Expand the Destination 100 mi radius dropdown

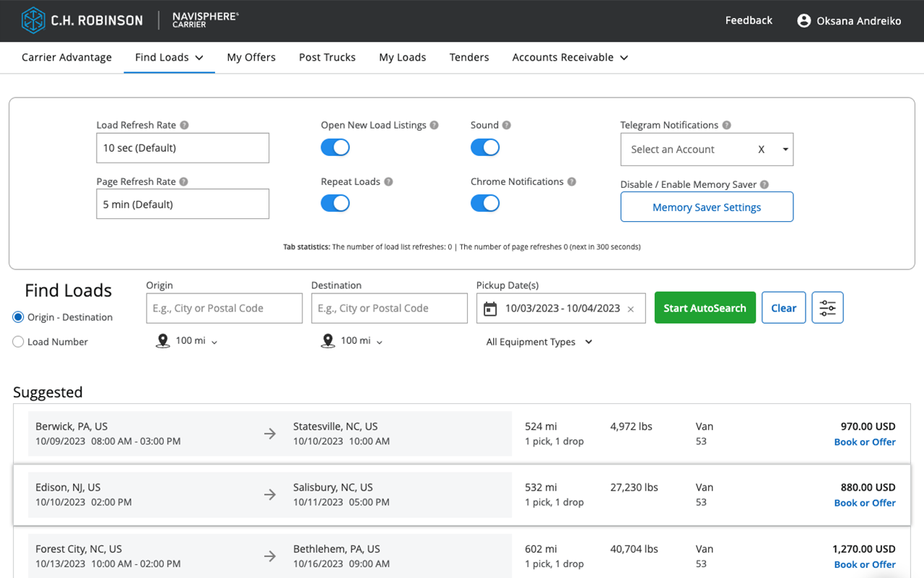click(x=361, y=341)
